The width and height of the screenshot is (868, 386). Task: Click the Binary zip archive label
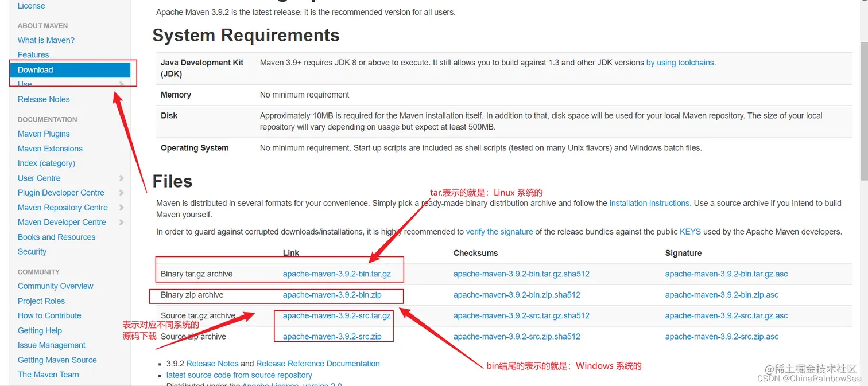click(192, 295)
